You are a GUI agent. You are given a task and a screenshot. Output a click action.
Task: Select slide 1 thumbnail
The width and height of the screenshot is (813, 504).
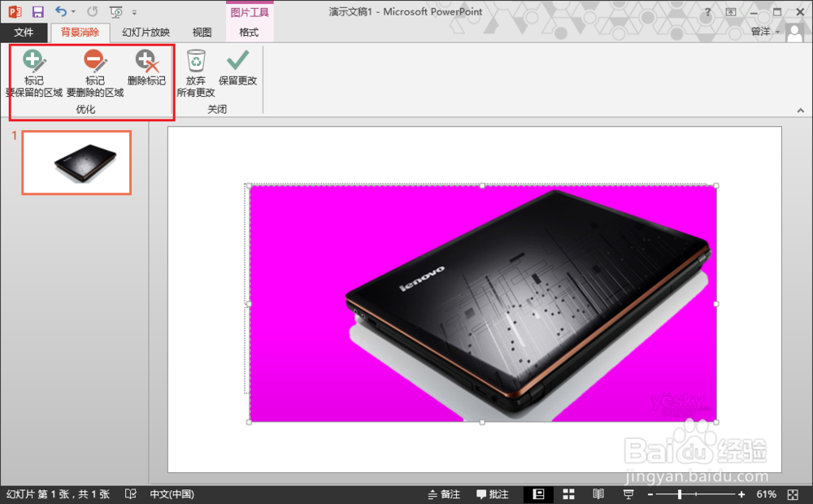pos(76,163)
